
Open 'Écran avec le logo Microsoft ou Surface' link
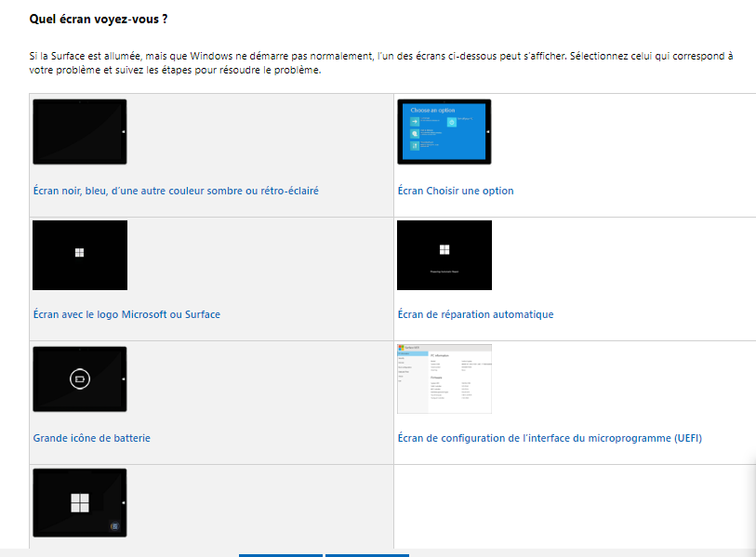coord(126,314)
